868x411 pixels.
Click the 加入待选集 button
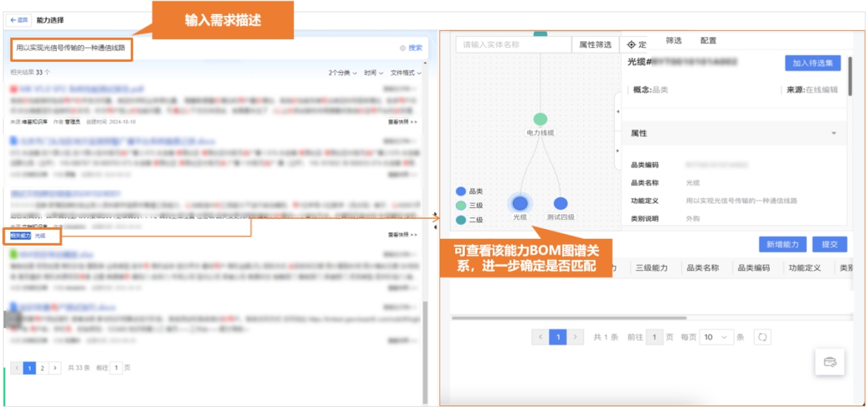(x=812, y=63)
